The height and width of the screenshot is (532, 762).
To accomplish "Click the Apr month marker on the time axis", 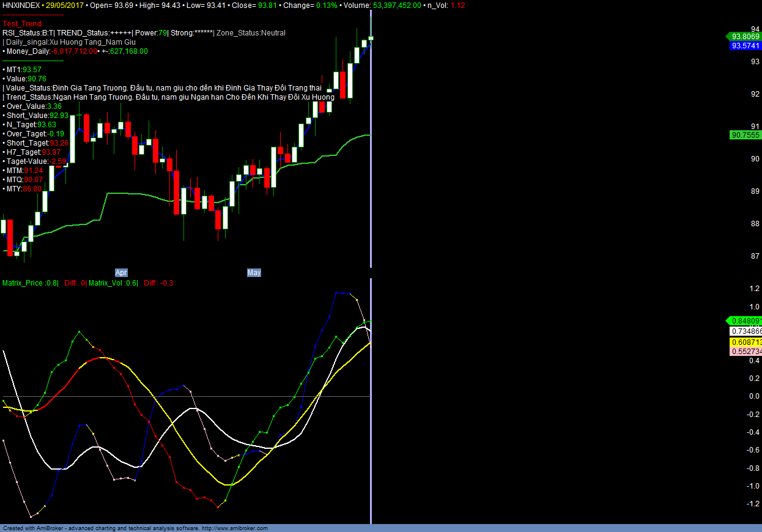I will 122,273.
